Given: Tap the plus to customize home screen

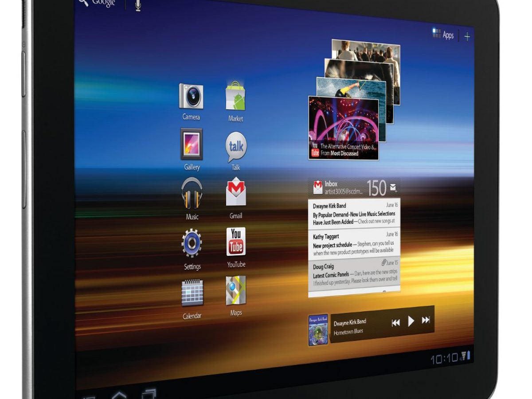Looking at the screenshot, I should pyautogui.click(x=467, y=37).
